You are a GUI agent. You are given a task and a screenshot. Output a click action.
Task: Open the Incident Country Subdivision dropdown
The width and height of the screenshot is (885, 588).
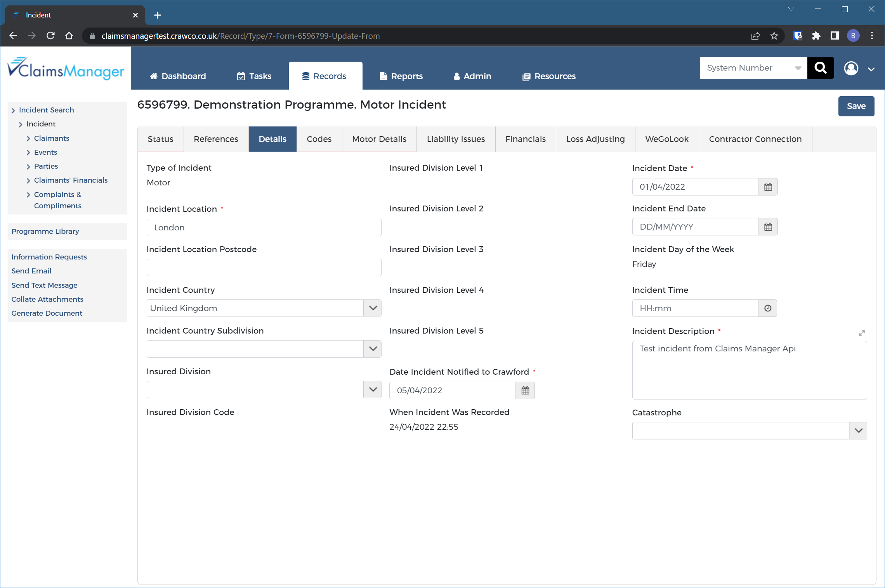(373, 349)
